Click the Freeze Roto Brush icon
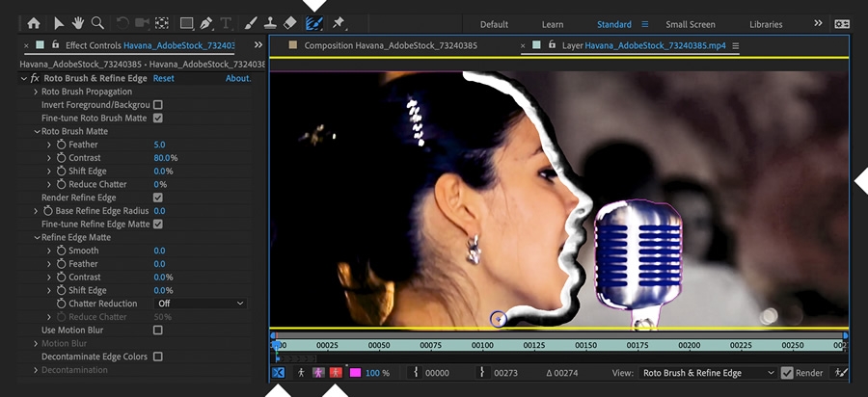This screenshot has height=397, width=868. 841,373
